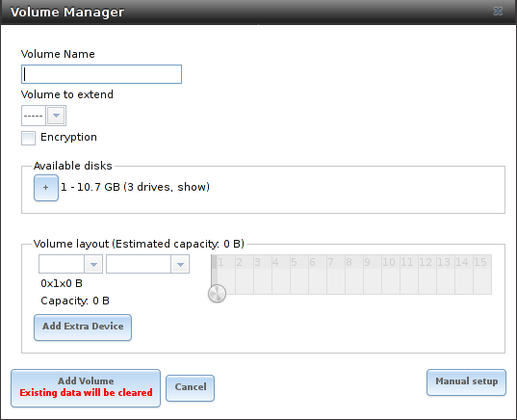Select column 3 in the disk grid
The image size is (517, 420).
point(263,275)
